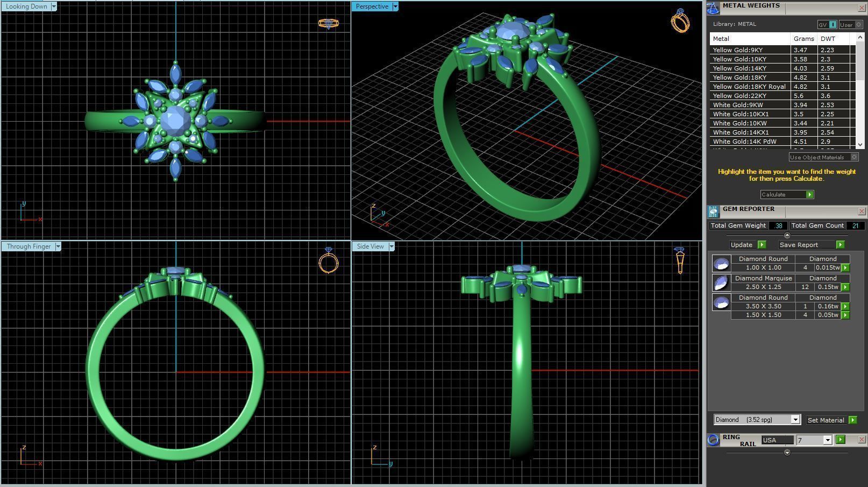Click green arrow beside Set Material
868x487 pixels.
point(852,420)
